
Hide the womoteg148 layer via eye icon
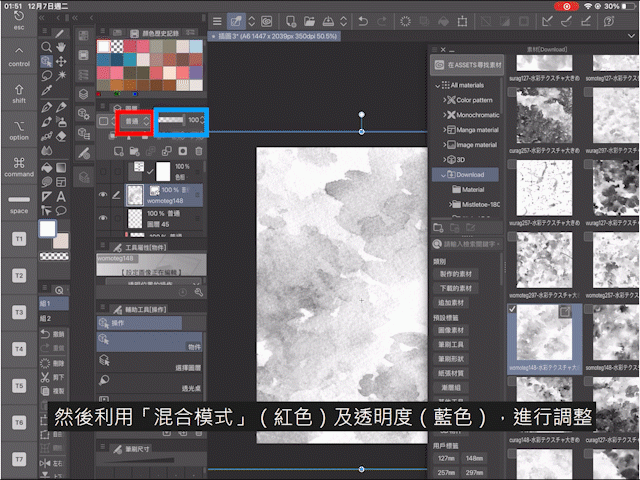point(103,195)
